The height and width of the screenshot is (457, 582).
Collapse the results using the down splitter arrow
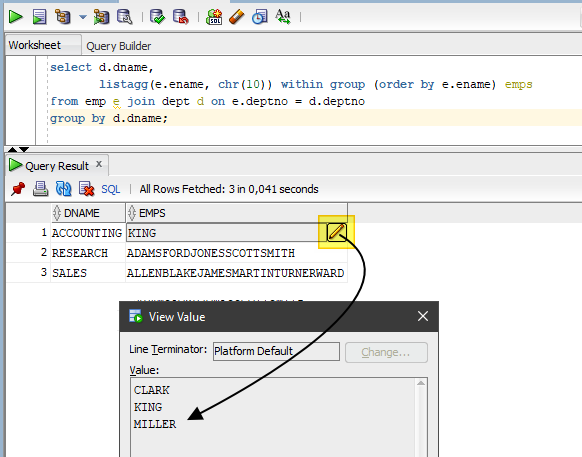tap(24, 149)
